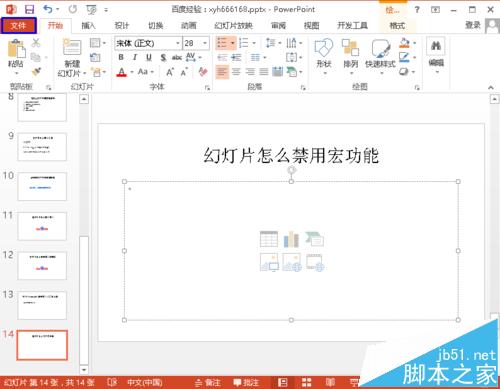The height and width of the screenshot is (389, 500).
Task: Click the Undo arrow icon
Action: pos(48,9)
